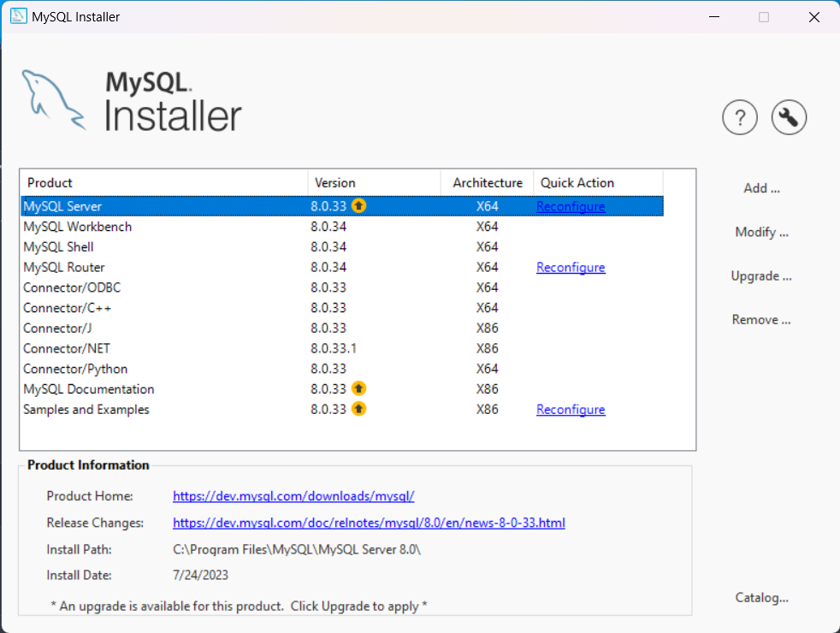Click upgrade arrow icon on MySQL Server row

359,205
